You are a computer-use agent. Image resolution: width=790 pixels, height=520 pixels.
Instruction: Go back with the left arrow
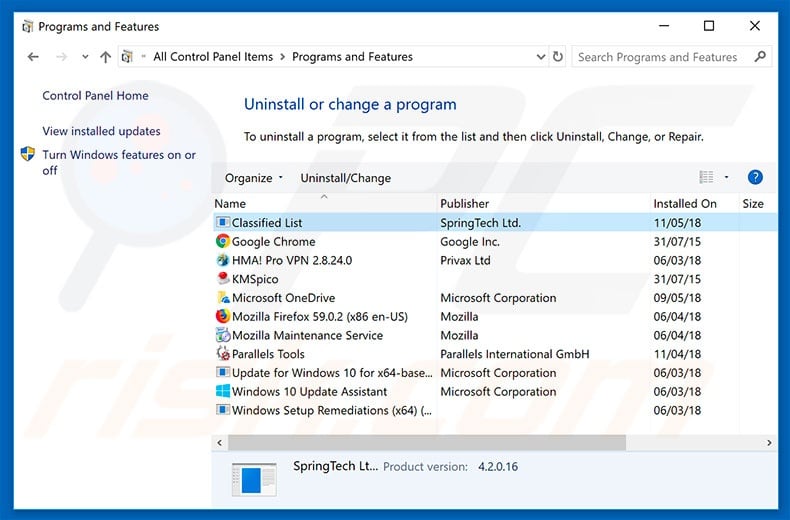(x=33, y=56)
